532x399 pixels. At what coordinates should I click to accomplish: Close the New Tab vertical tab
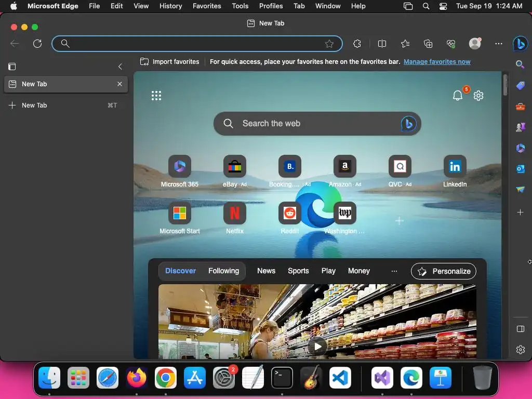pyautogui.click(x=119, y=84)
